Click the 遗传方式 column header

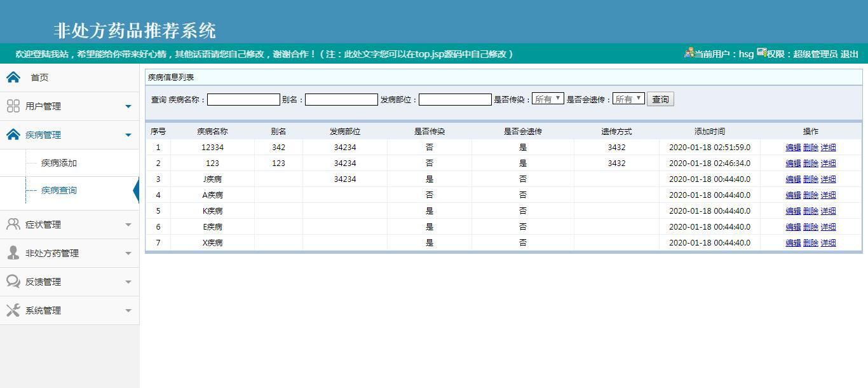tap(616, 132)
